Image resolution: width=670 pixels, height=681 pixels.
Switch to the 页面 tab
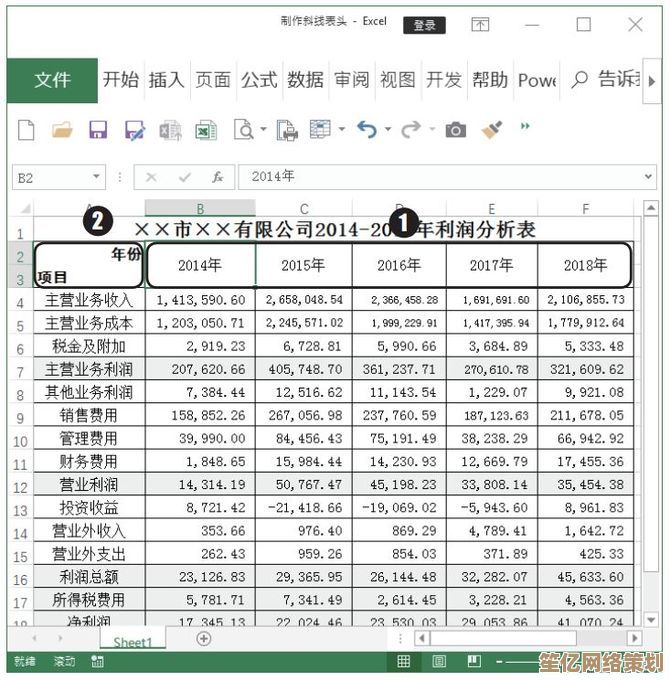213,80
